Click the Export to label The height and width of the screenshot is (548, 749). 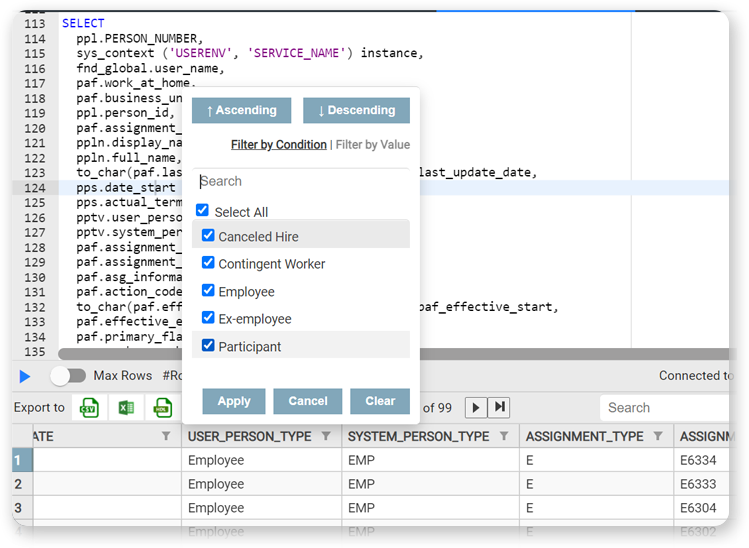tap(39, 408)
